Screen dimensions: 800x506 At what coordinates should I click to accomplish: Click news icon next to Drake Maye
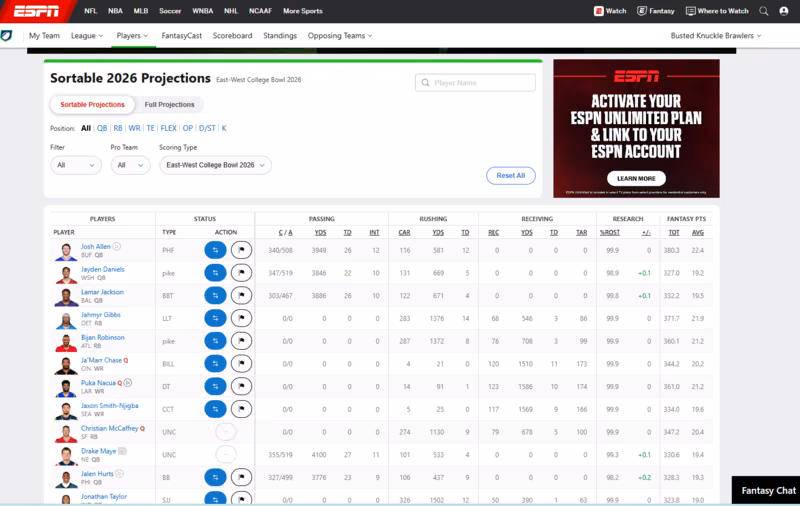pyautogui.click(x=122, y=451)
